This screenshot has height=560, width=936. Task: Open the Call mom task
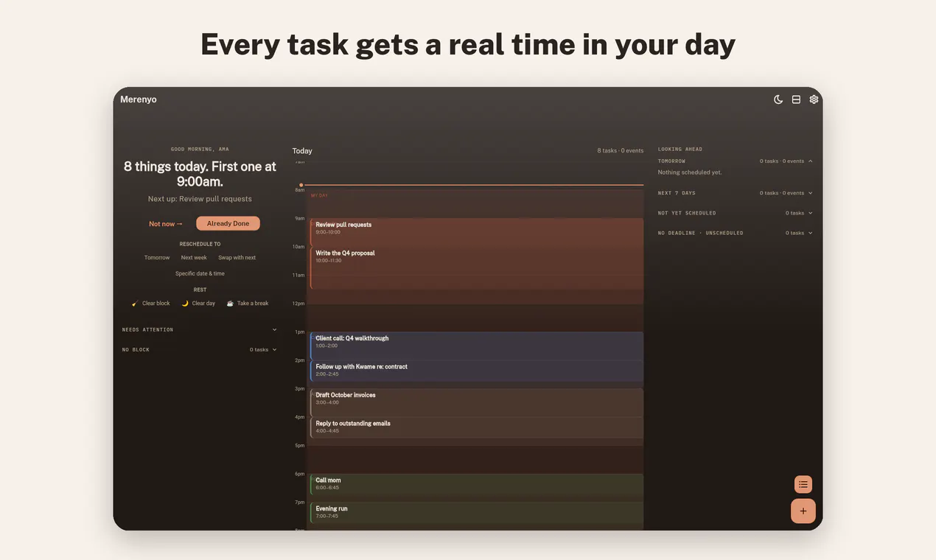point(477,484)
